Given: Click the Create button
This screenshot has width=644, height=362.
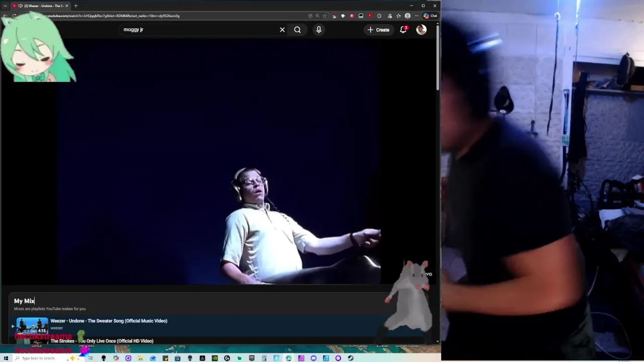Looking at the screenshot, I should tap(378, 30).
